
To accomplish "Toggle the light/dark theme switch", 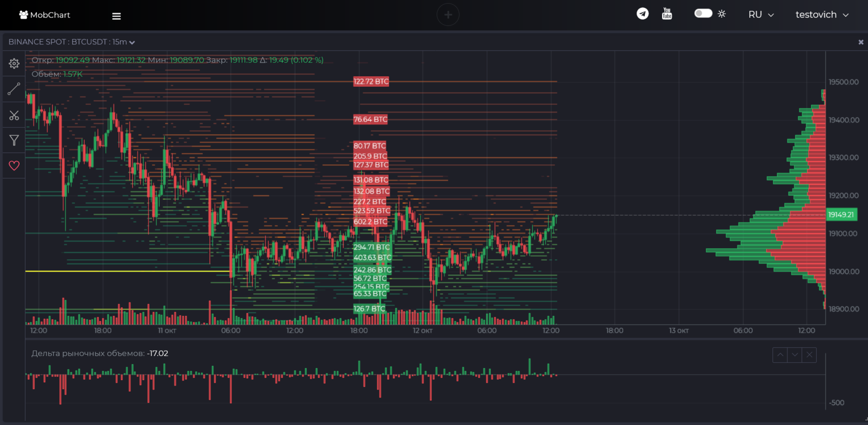I will point(703,13).
